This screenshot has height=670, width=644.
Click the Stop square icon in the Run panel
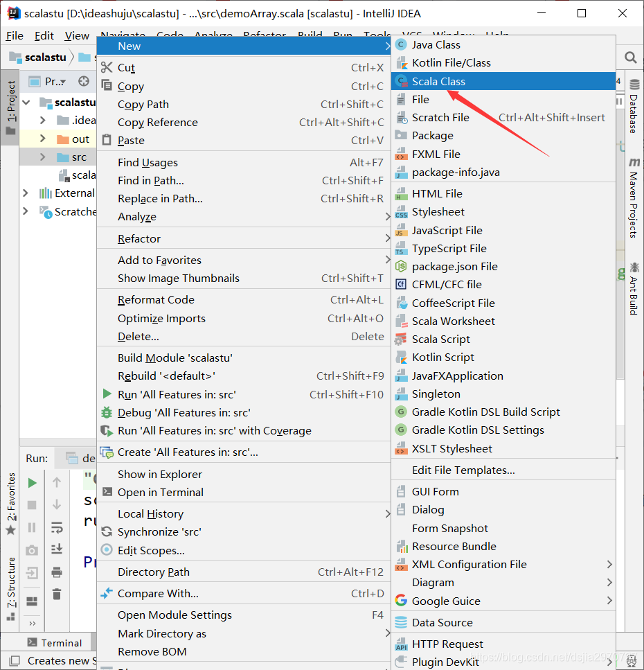32,505
